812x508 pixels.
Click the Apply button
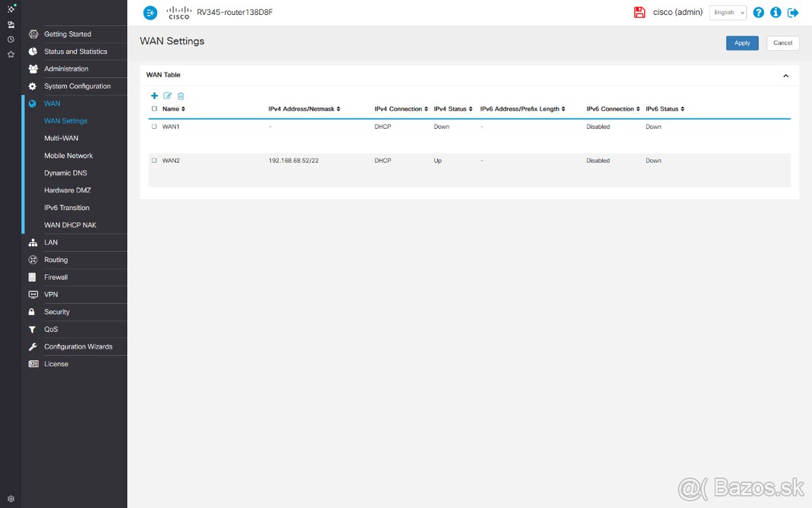point(742,43)
